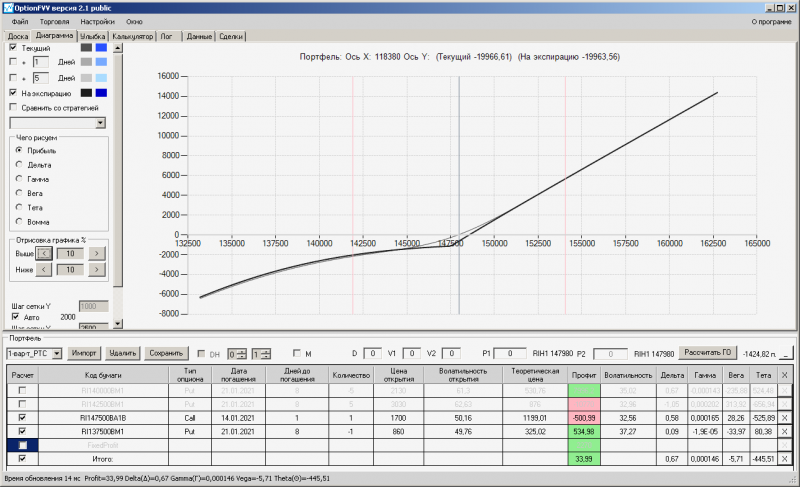Select the Вомма radio button
This screenshot has height=487, width=800.
(x=19, y=221)
